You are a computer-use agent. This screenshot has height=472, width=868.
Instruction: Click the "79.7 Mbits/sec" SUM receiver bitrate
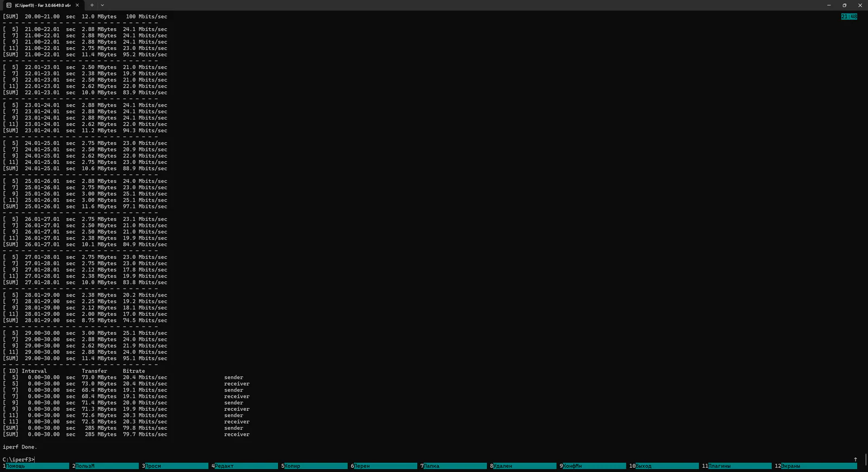pyautogui.click(x=145, y=435)
